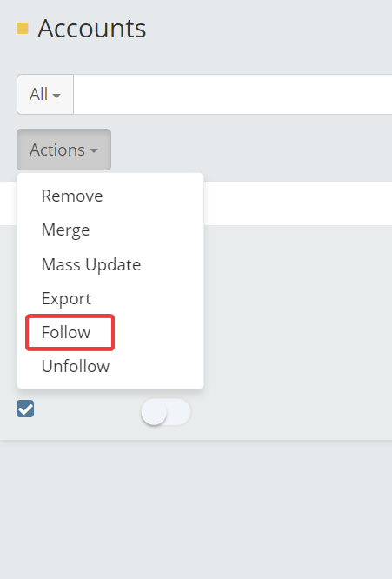
Task: Click the All label text in the filter button
Action: point(39,94)
